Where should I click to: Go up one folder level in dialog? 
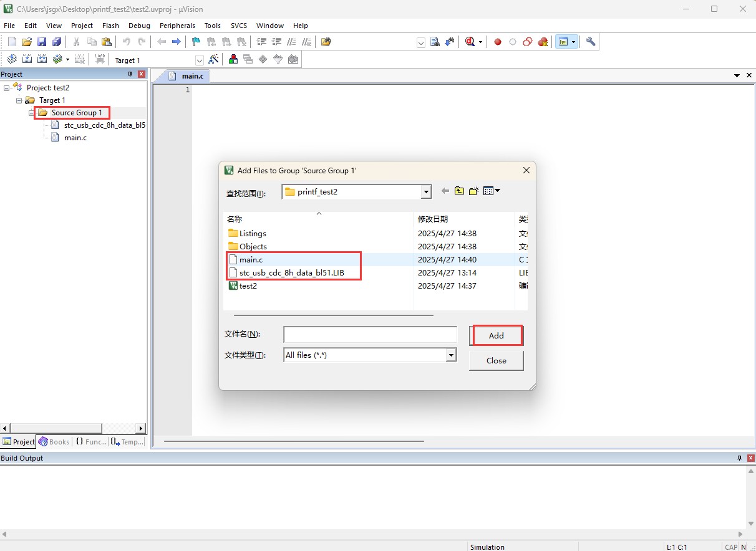click(x=459, y=191)
